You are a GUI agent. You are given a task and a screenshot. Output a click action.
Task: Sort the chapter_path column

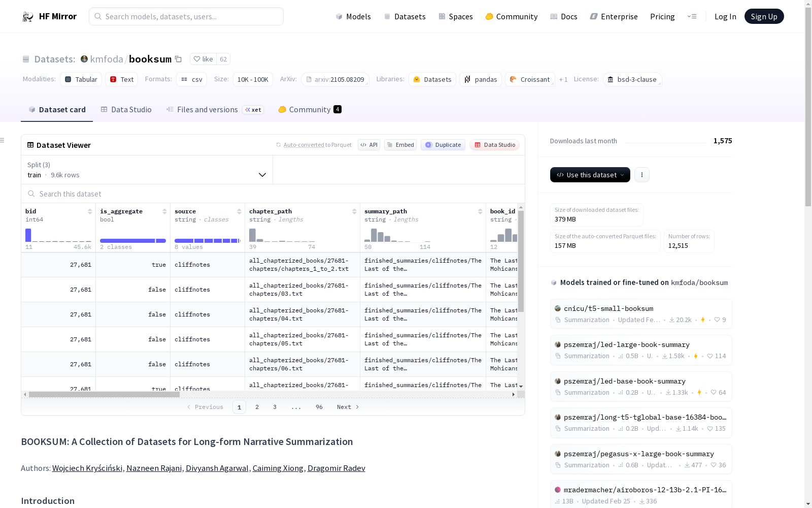click(x=354, y=211)
